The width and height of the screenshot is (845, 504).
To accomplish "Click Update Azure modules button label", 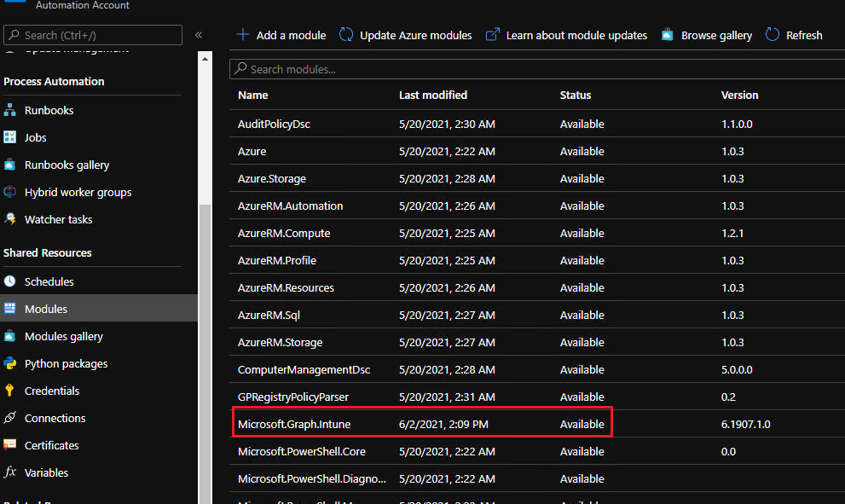I will pyautogui.click(x=415, y=35).
